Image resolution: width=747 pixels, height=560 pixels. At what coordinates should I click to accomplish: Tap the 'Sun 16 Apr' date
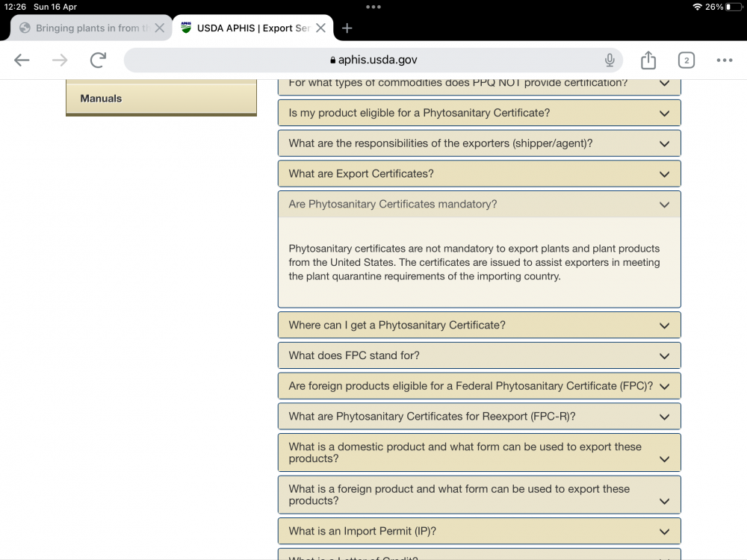(55, 7)
